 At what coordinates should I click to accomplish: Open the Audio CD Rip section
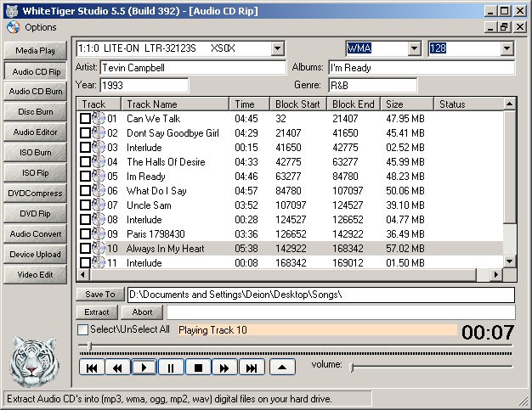tap(36, 71)
